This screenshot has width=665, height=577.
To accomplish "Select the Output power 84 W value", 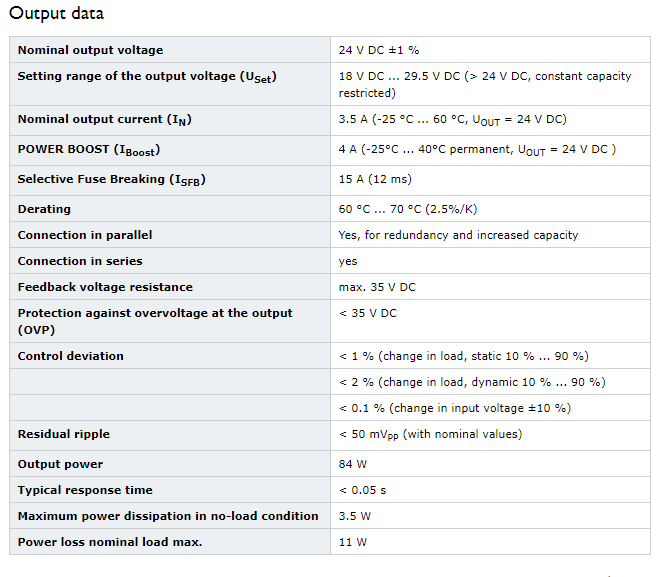I will click(x=352, y=464).
